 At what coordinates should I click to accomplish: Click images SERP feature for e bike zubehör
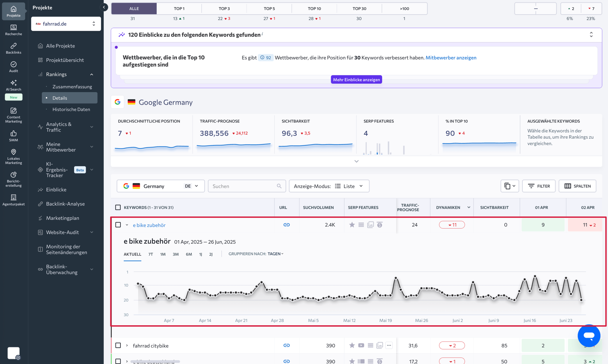pyautogui.click(x=370, y=225)
